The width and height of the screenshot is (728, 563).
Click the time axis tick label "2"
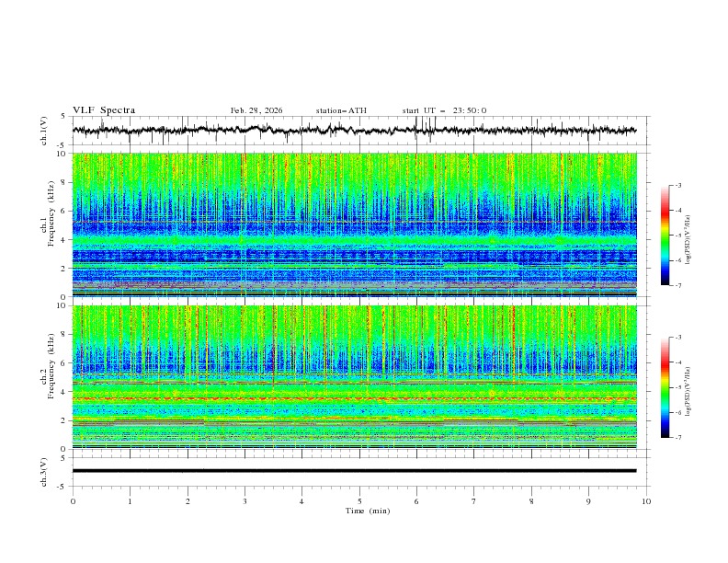pyautogui.click(x=188, y=501)
